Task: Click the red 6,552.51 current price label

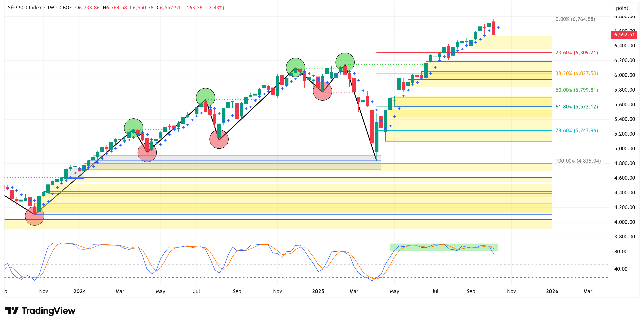Action: (624, 34)
